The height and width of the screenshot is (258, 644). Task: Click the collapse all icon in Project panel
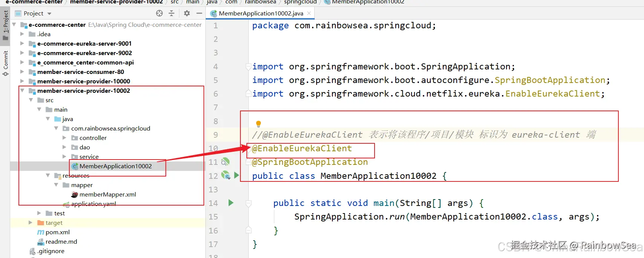click(x=171, y=13)
